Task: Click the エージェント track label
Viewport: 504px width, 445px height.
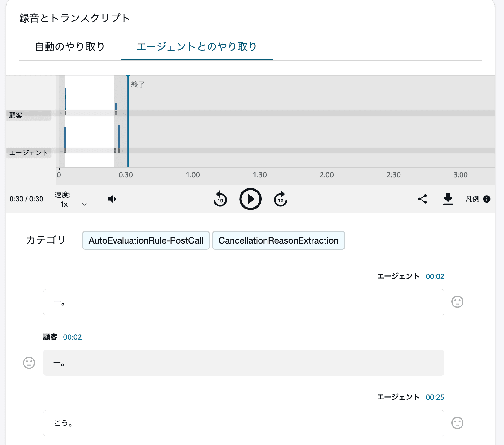Action: pos(28,152)
